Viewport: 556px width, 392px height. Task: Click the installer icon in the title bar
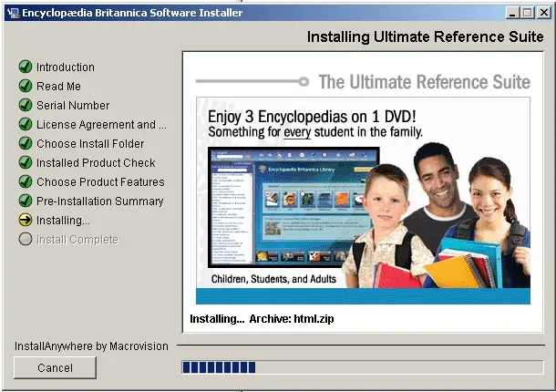[13, 13]
